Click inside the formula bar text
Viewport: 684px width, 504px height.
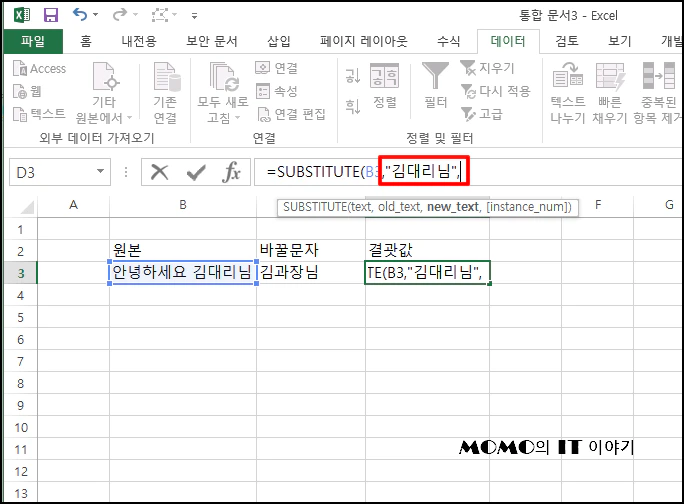pos(363,171)
